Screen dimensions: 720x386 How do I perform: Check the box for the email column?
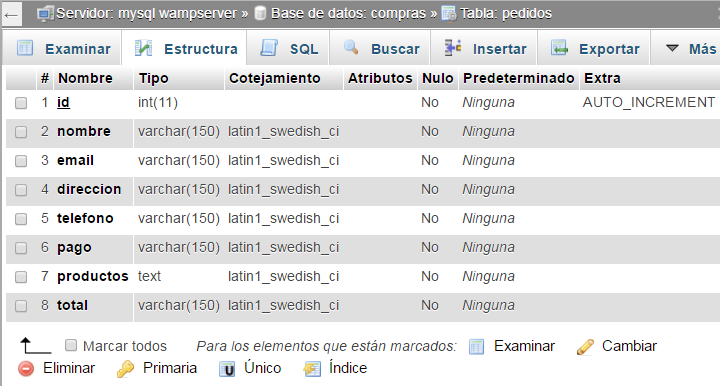coord(21,161)
